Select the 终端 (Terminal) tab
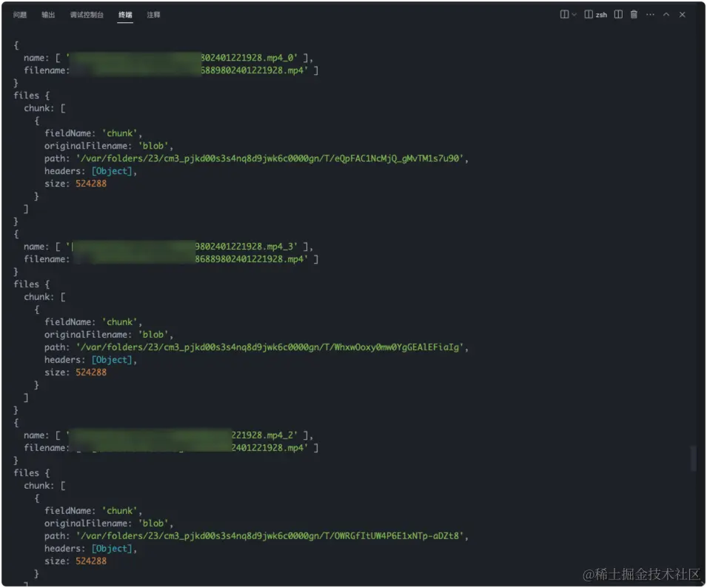This screenshot has width=707, height=588. click(125, 15)
